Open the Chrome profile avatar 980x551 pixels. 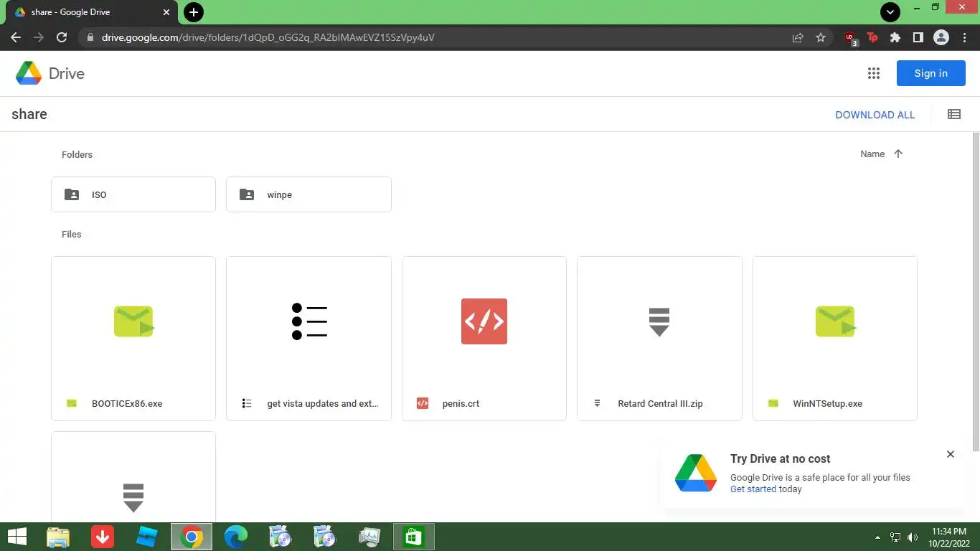941,37
